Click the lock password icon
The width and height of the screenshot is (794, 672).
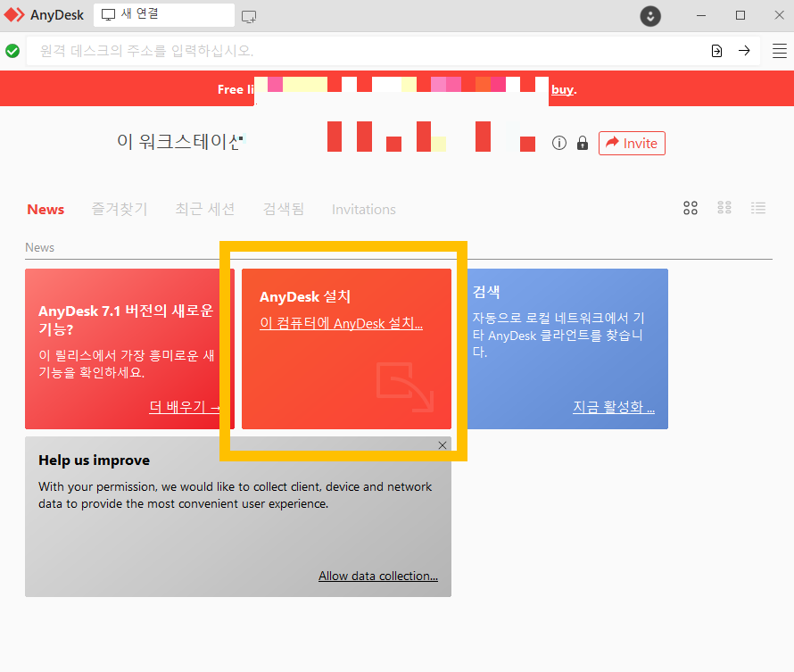583,144
